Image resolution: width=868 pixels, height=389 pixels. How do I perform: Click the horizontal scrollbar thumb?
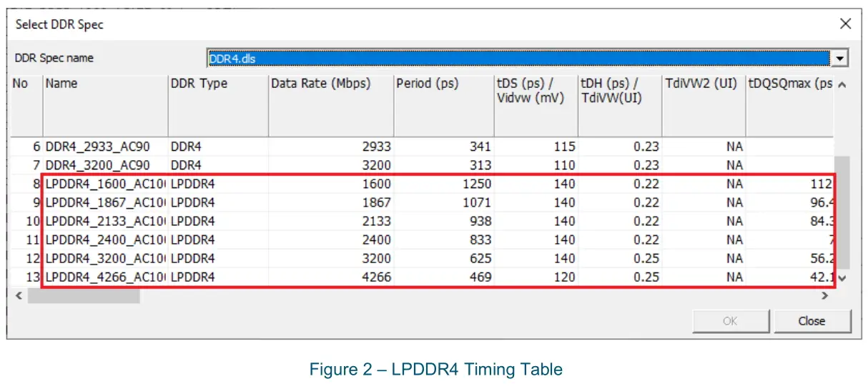tap(84, 295)
